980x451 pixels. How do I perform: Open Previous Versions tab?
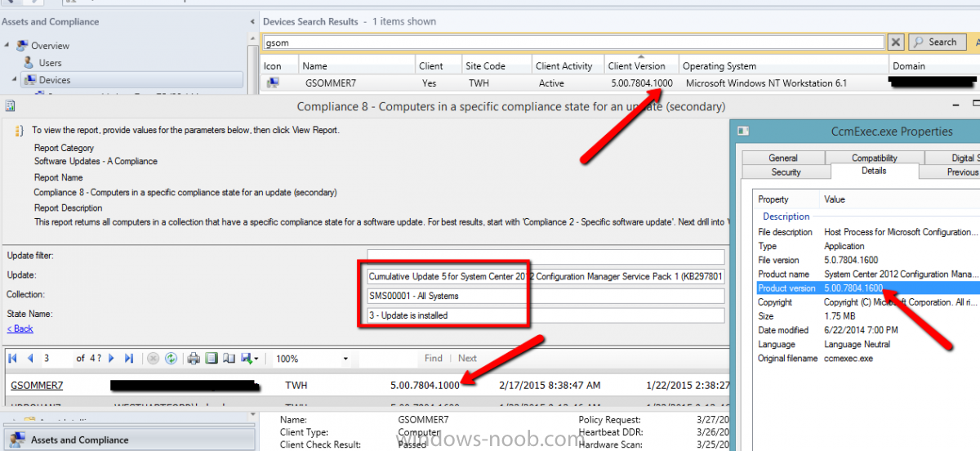coord(949,172)
